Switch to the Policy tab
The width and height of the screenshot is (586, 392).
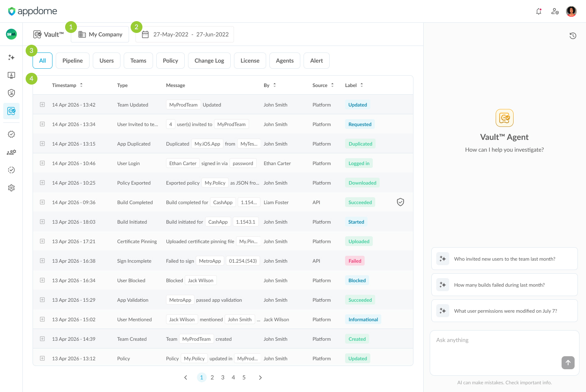tap(171, 61)
